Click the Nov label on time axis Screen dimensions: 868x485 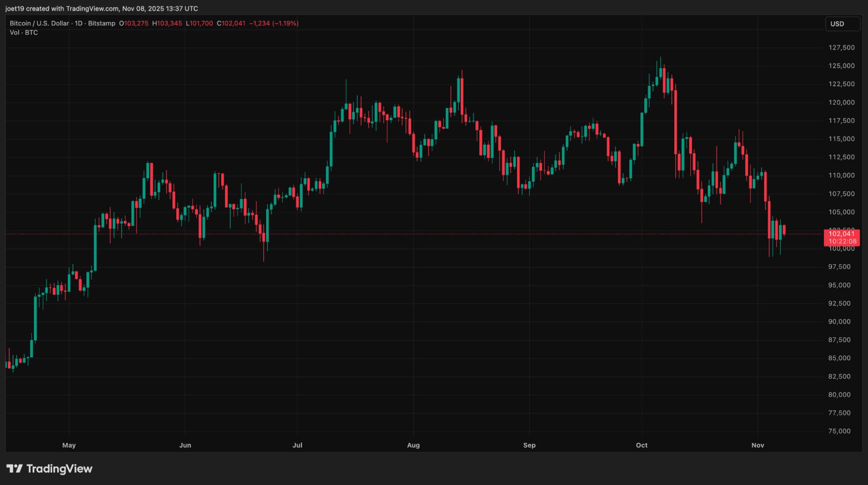pyautogui.click(x=757, y=445)
